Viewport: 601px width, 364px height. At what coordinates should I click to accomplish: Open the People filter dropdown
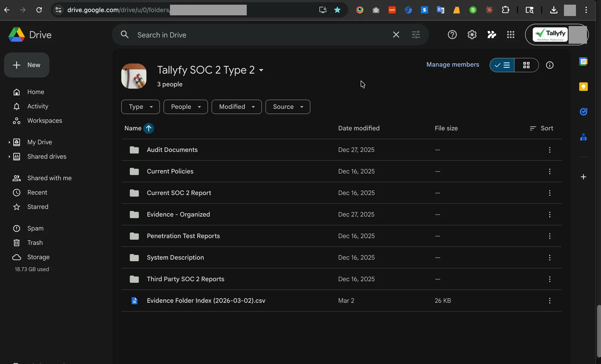click(x=186, y=107)
